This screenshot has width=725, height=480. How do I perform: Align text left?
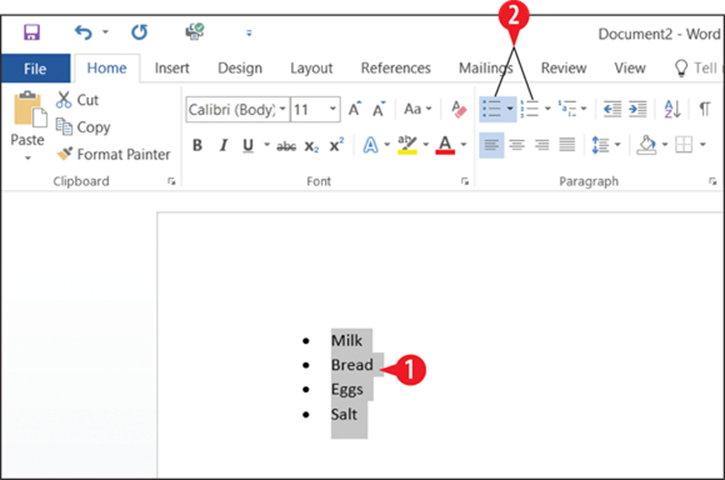[492, 145]
